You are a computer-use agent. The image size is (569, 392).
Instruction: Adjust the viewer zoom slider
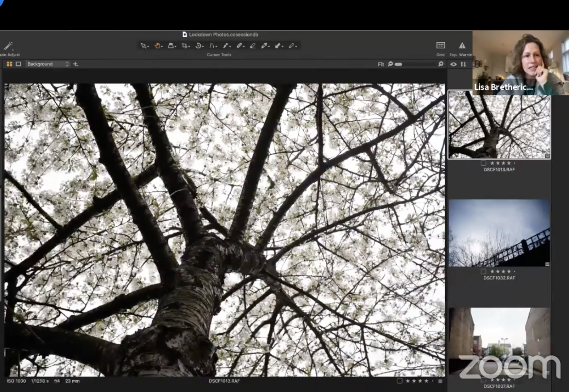tap(398, 64)
